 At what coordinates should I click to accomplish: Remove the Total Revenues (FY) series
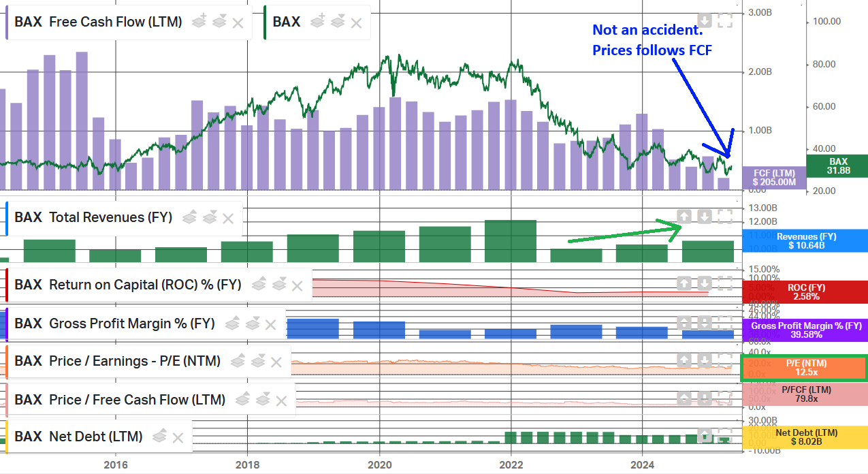point(228,218)
